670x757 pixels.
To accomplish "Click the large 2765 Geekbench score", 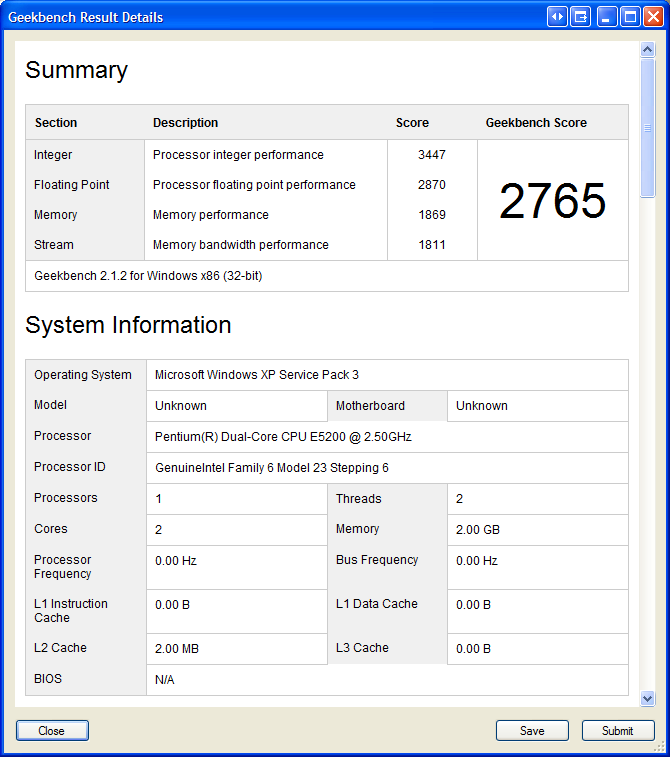I will point(552,201).
